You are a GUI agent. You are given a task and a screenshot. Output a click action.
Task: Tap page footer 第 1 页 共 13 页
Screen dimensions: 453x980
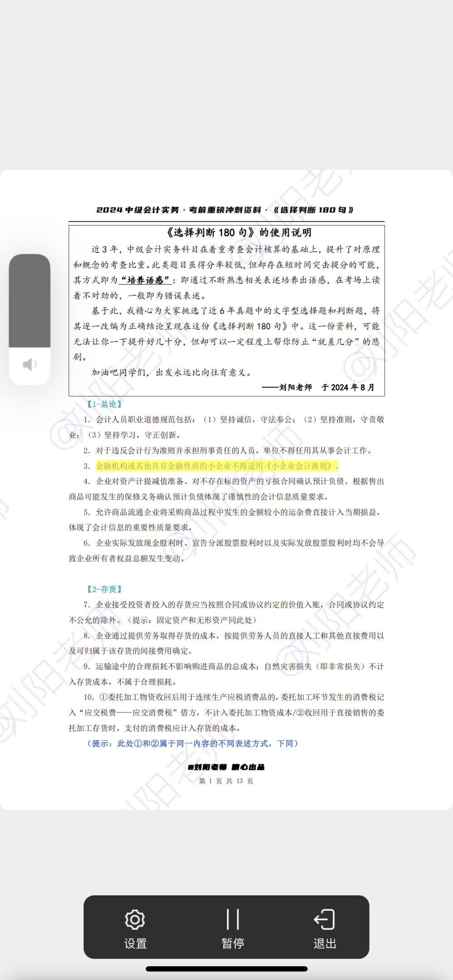(x=226, y=781)
